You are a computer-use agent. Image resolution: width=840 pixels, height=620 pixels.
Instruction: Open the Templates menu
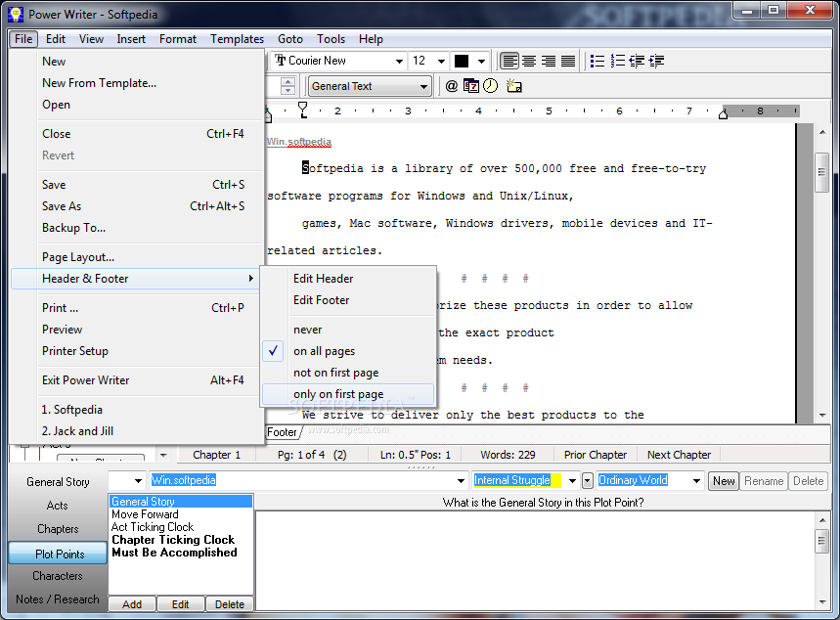point(237,39)
